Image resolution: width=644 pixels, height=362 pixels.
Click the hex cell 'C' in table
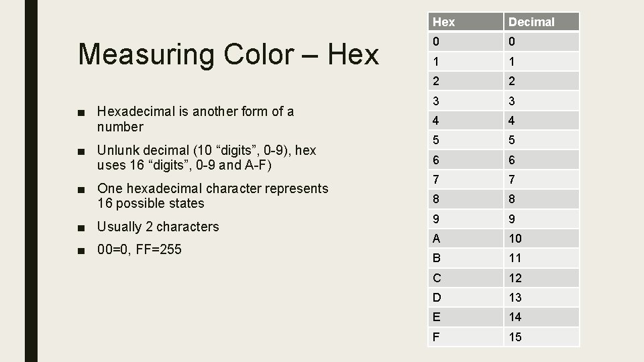click(x=466, y=278)
